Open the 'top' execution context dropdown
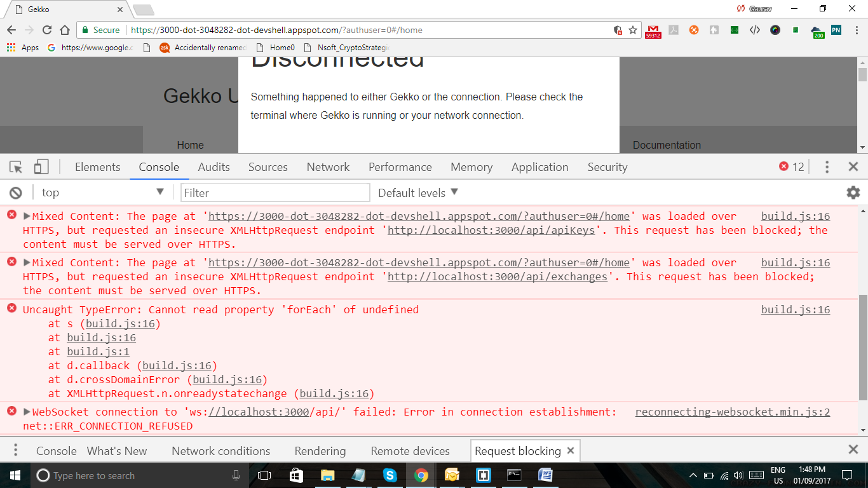Image resolution: width=868 pixels, height=488 pixels. [102, 193]
